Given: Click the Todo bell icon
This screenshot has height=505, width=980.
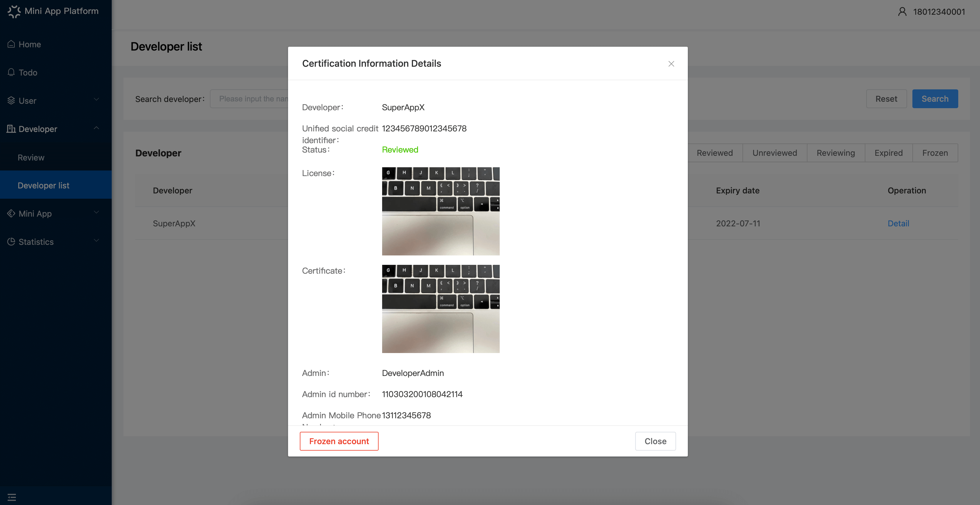Looking at the screenshot, I should tap(11, 72).
